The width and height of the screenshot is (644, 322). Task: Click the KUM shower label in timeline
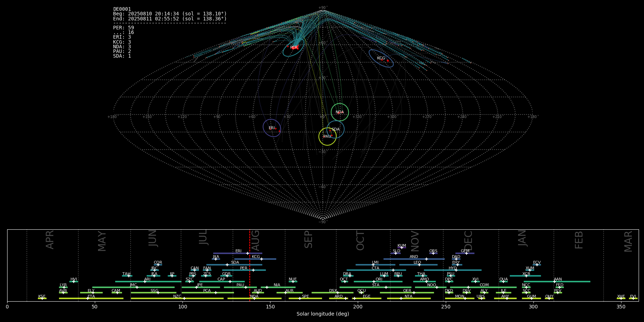click(x=402, y=246)
